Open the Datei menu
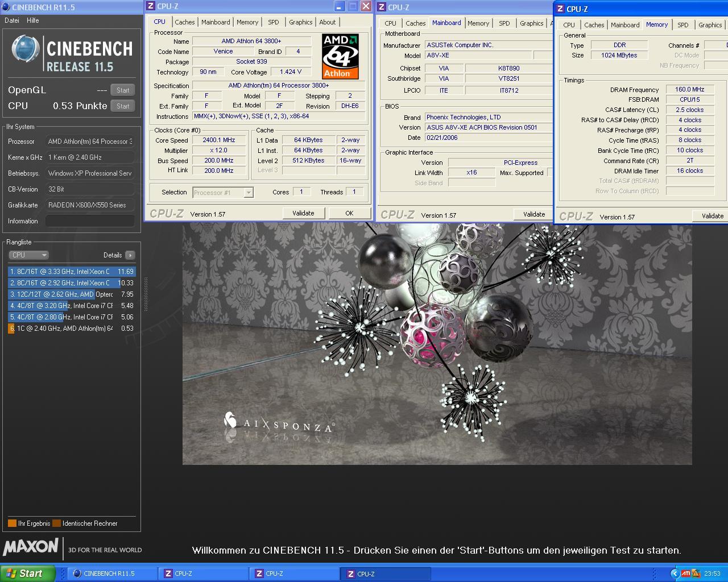This screenshot has height=582, width=728. point(12,20)
